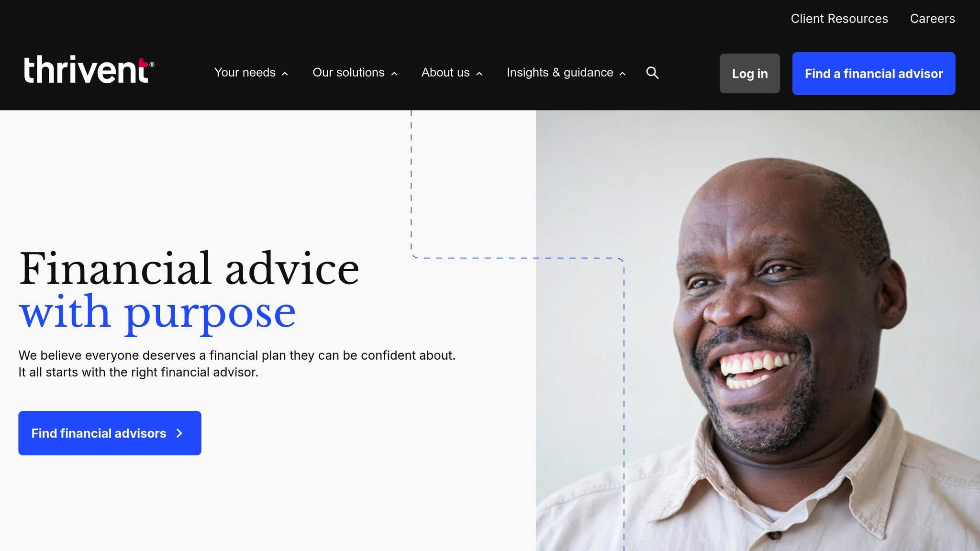This screenshot has width=980, height=551.
Task: Open the Careers link
Action: [932, 19]
